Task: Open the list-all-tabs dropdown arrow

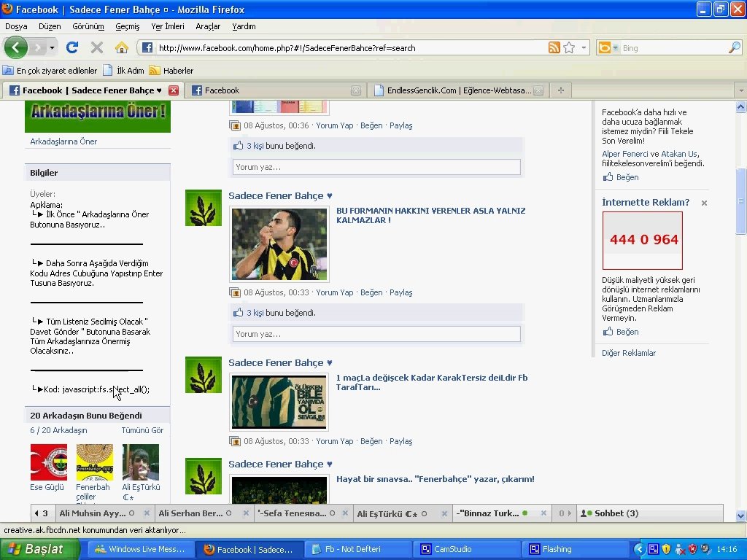Action: point(741,90)
